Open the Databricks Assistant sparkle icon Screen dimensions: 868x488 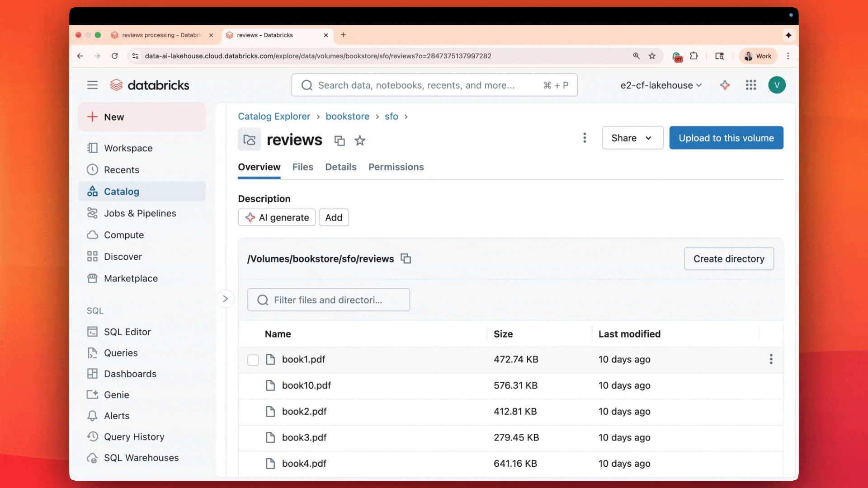[725, 85]
